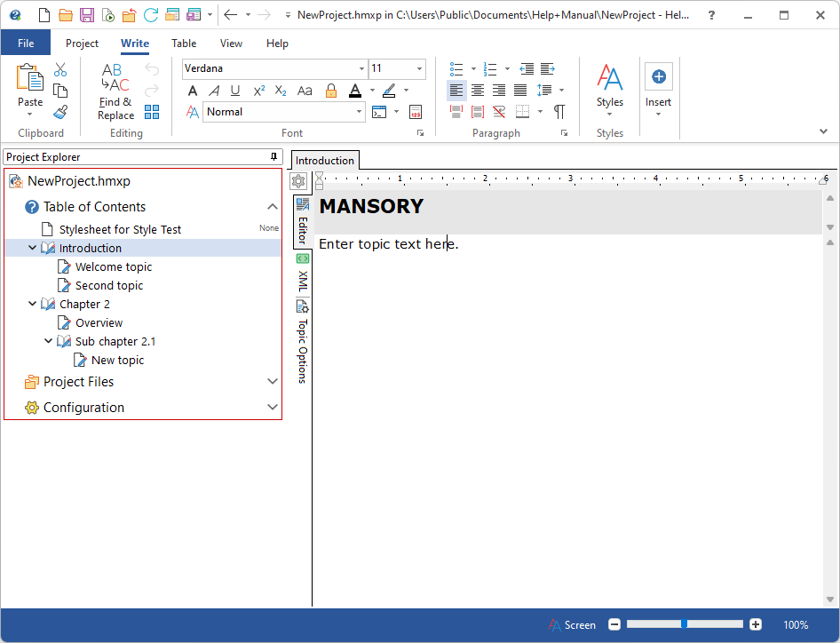Click the Save project icon in the quick access toolbar
This screenshot has width=840, height=643.
(86, 15)
